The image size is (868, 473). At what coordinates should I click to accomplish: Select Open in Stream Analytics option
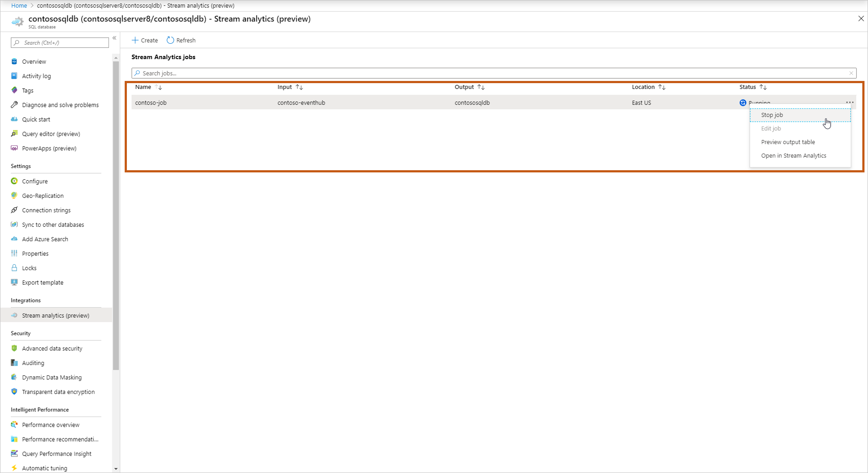pos(794,155)
